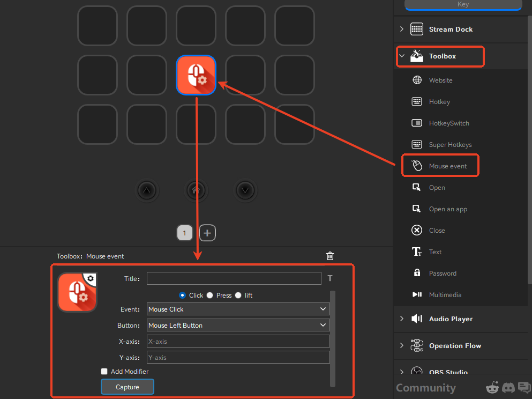
Task: Click the Capture button
Action: (127, 386)
